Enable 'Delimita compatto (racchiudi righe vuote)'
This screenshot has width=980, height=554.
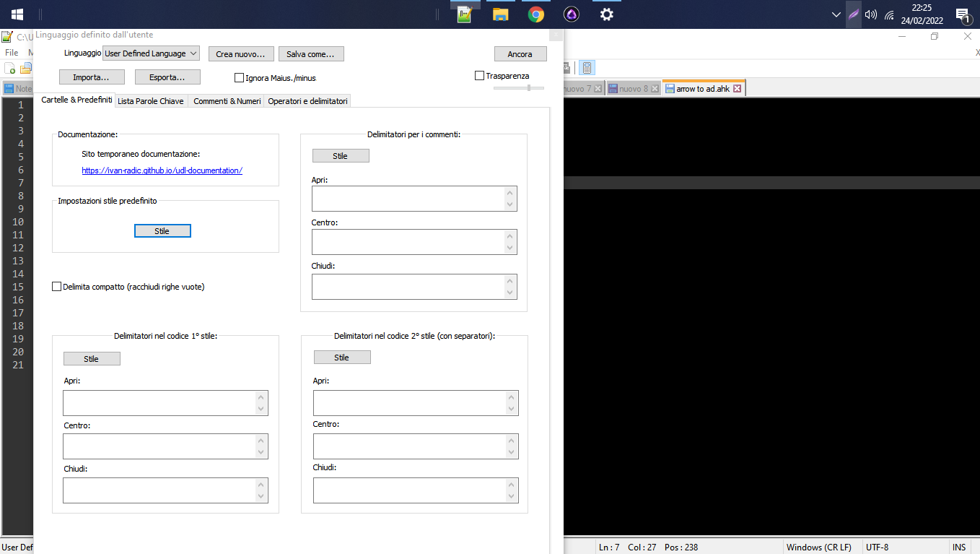(56, 286)
